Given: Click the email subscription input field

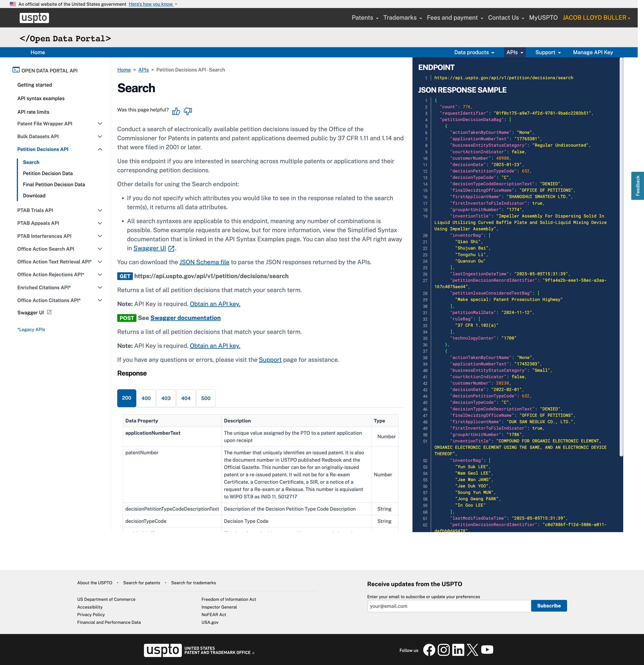Looking at the screenshot, I should tap(449, 606).
